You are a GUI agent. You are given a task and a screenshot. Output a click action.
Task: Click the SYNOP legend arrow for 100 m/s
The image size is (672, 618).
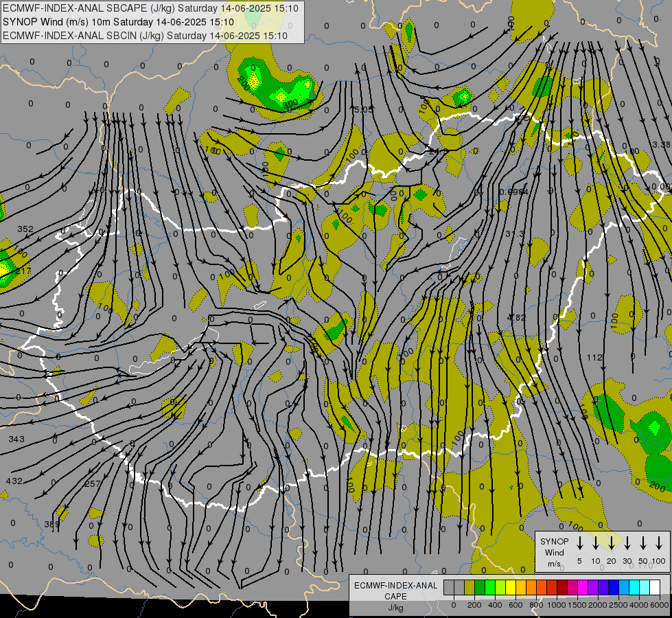pyautogui.click(x=659, y=542)
